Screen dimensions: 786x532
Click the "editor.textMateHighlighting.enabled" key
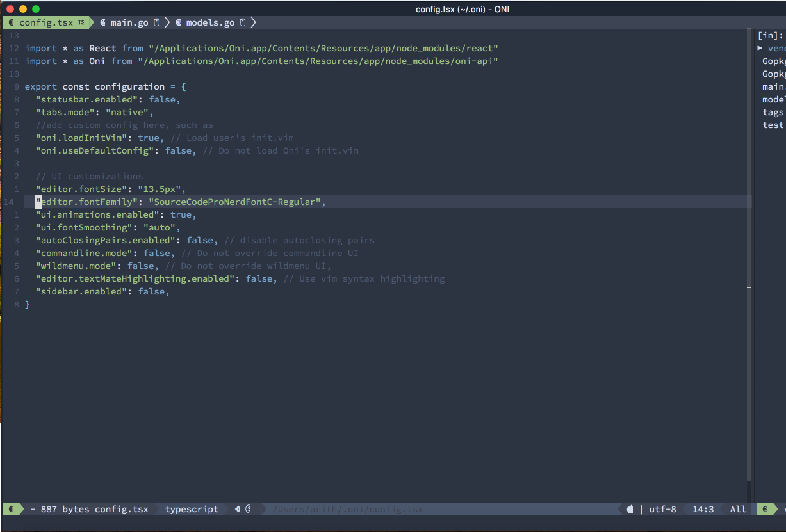tap(135, 278)
